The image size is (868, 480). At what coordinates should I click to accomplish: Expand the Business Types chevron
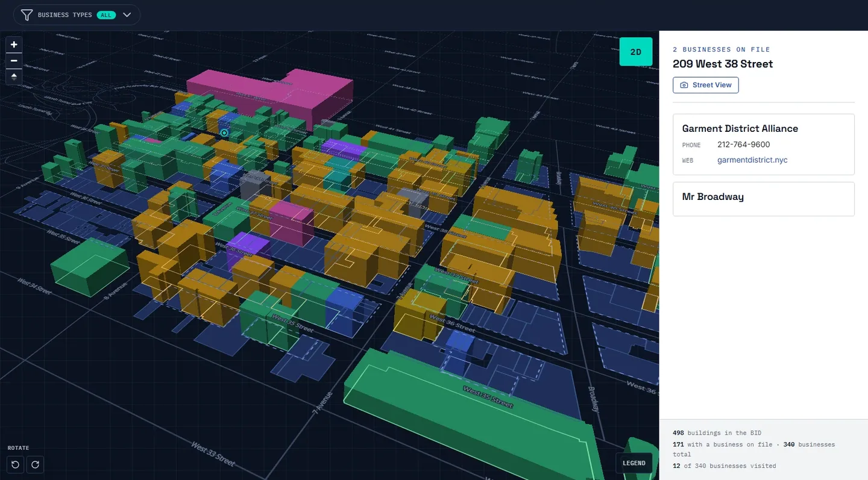coord(127,15)
